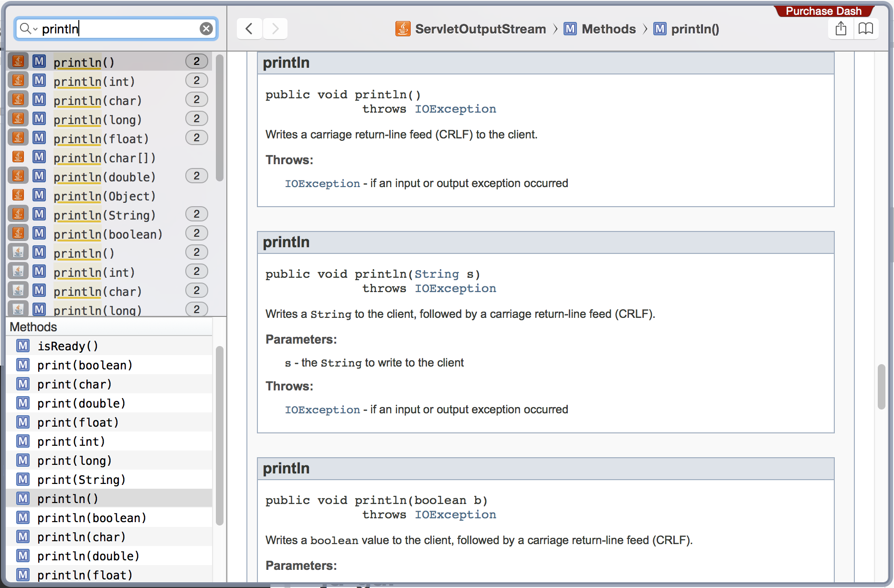Open the share menu icon
This screenshot has width=894, height=588.
(841, 29)
